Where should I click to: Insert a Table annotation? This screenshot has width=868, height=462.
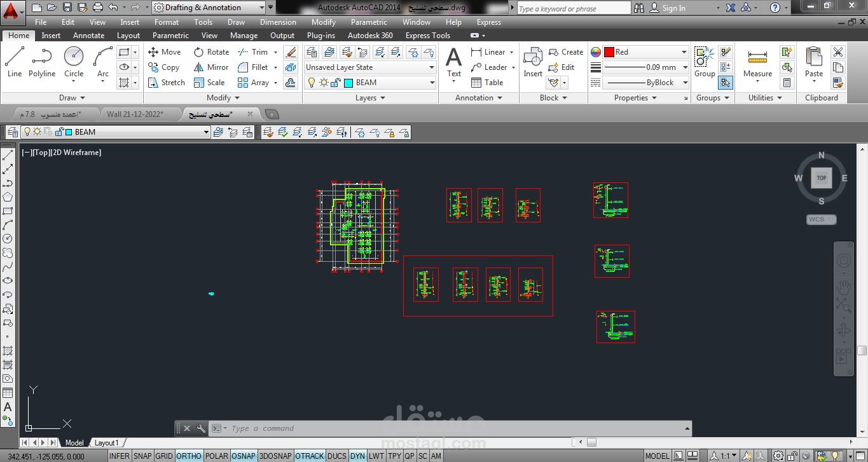click(x=487, y=83)
